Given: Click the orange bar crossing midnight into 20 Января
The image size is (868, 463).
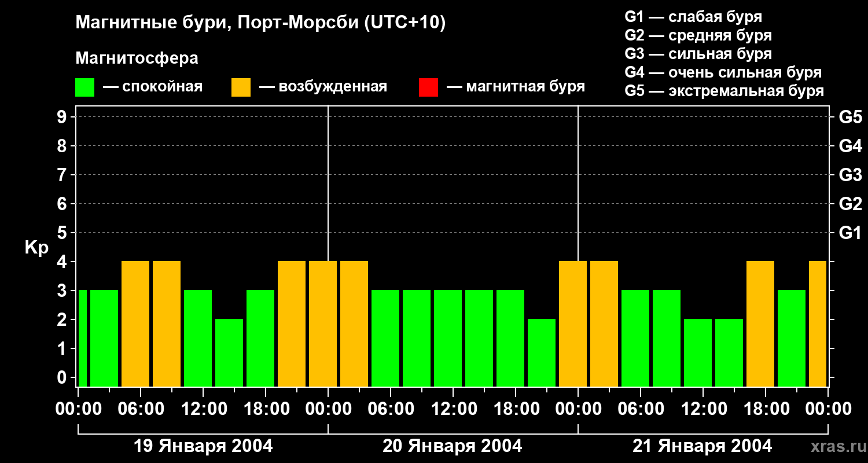Looking at the screenshot, I should (323, 324).
